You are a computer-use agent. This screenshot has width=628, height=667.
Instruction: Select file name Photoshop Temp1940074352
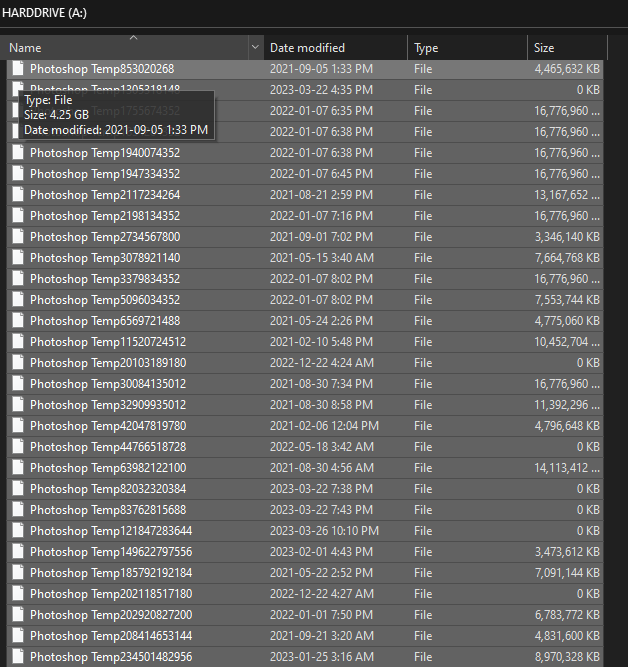(105, 153)
